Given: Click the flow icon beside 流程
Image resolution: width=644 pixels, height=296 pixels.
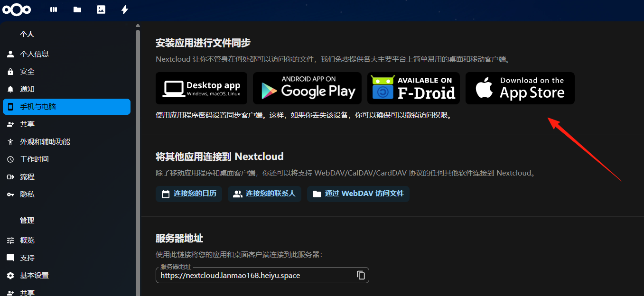Looking at the screenshot, I should (x=10, y=177).
